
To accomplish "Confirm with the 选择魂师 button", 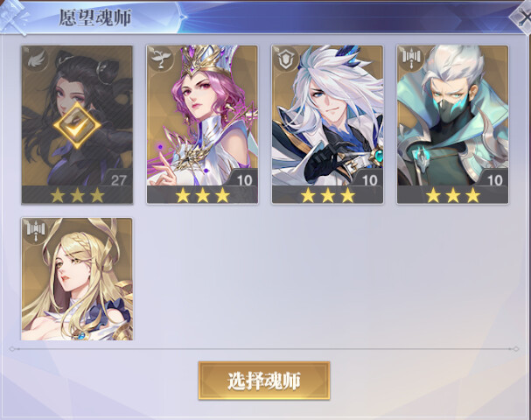I will point(264,381).
